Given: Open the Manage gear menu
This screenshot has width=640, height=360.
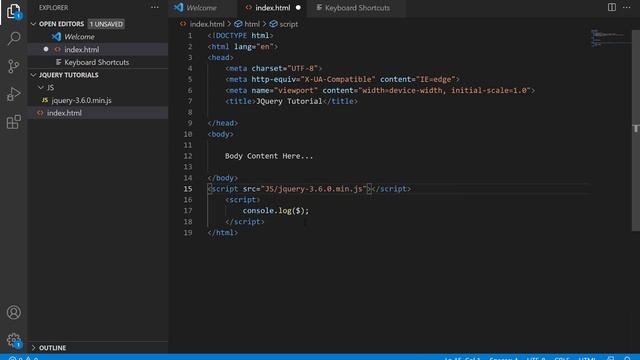Looking at the screenshot, I should click(x=13, y=340).
